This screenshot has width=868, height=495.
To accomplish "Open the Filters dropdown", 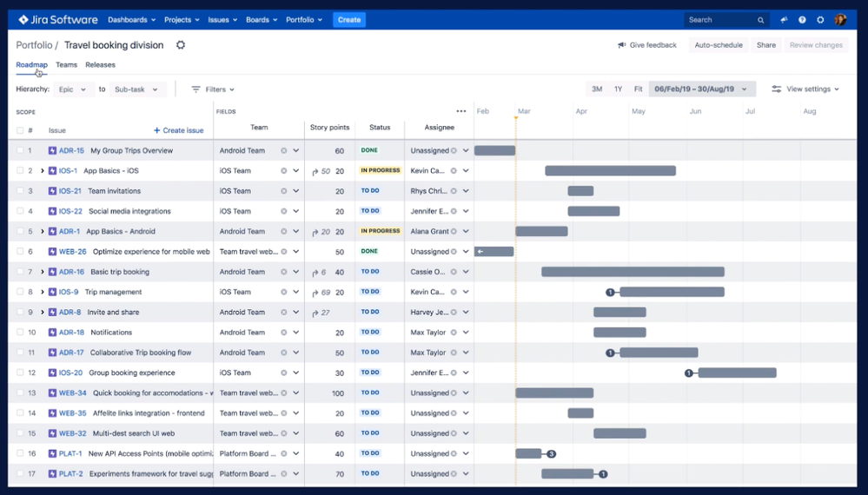I will tap(213, 89).
